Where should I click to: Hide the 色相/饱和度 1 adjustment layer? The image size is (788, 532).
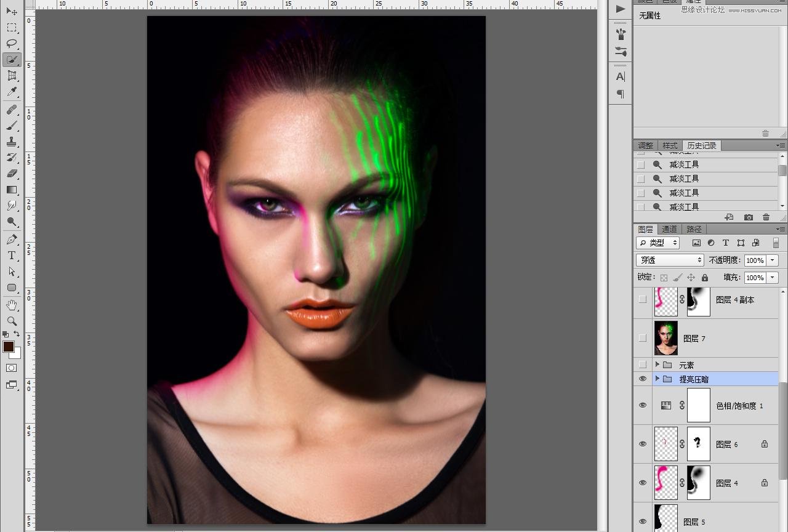[643, 405]
